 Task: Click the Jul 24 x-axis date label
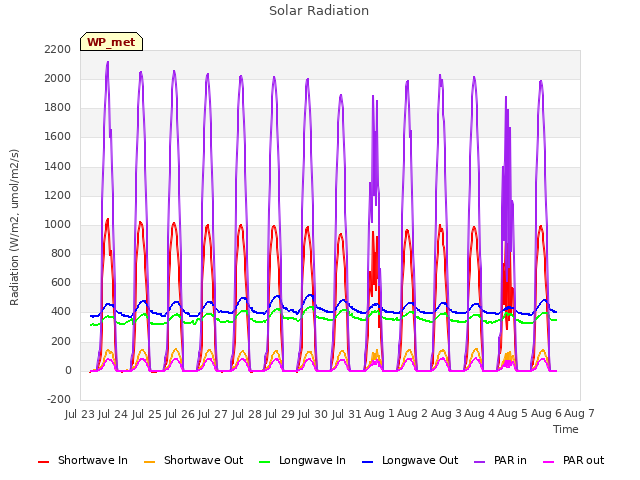(x=113, y=414)
